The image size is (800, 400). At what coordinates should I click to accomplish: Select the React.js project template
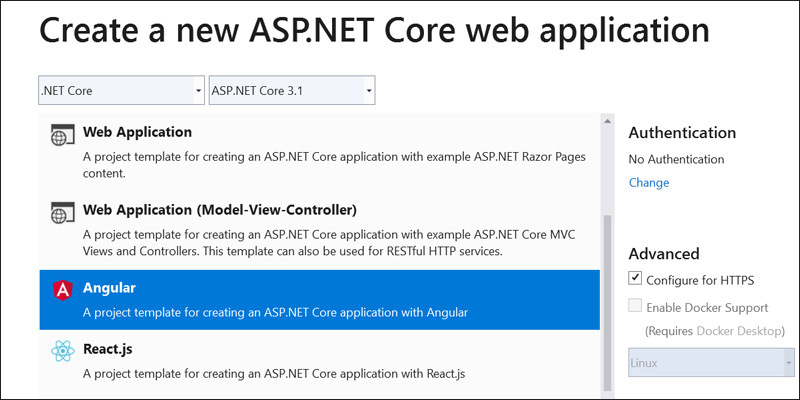click(x=319, y=362)
